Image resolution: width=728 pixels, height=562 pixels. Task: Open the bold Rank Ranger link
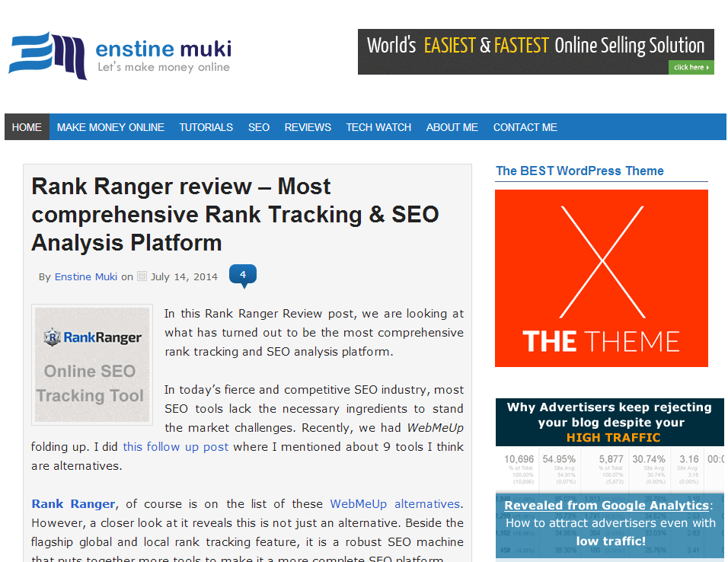tap(73, 504)
